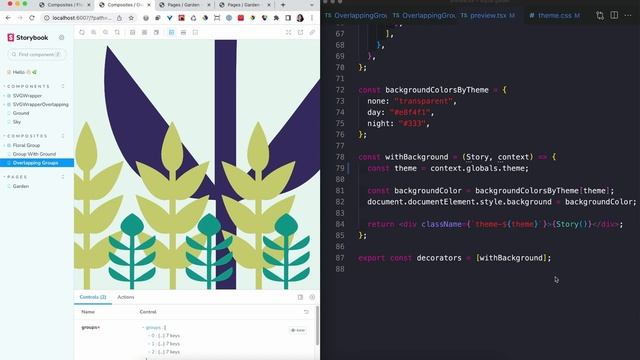This screenshot has height=360, width=640.
Task: Copy the story canvas link
Action: coord(312,32)
